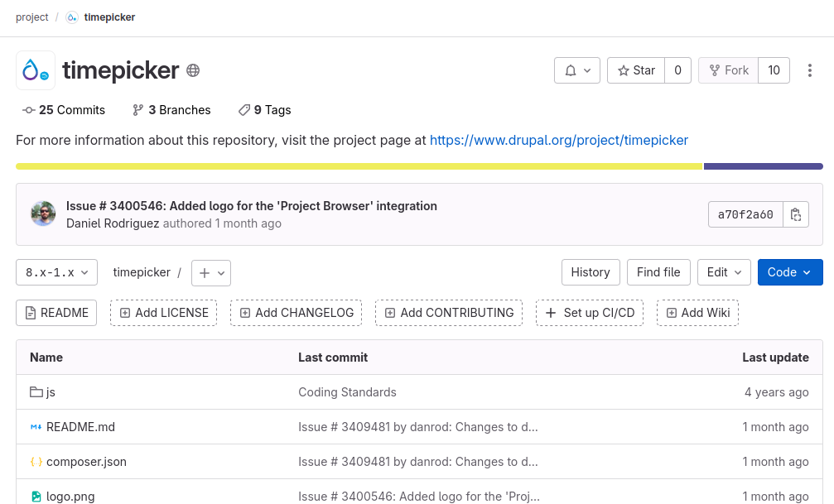
Task: Click the commits icon beside 25 Commits
Action: point(29,110)
